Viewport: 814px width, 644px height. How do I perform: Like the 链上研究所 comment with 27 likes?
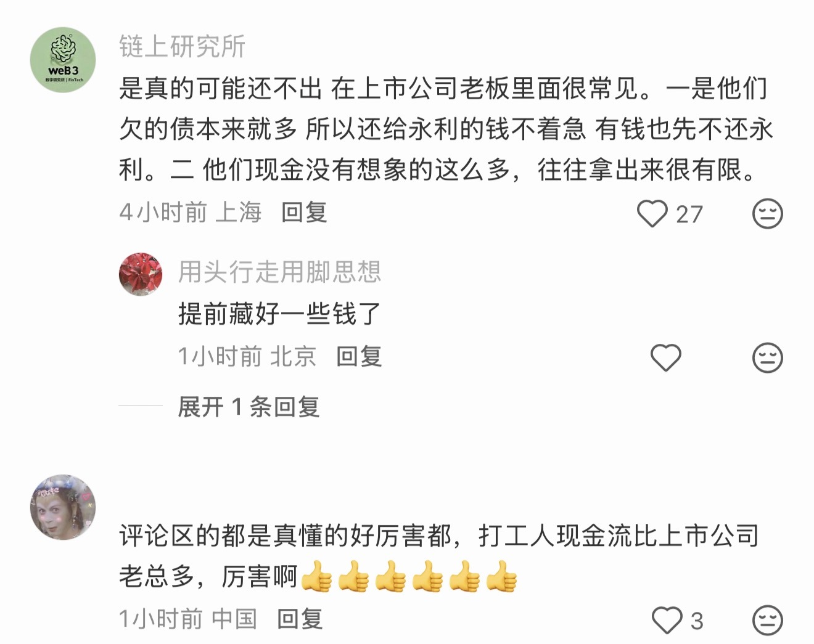pos(652,214)
